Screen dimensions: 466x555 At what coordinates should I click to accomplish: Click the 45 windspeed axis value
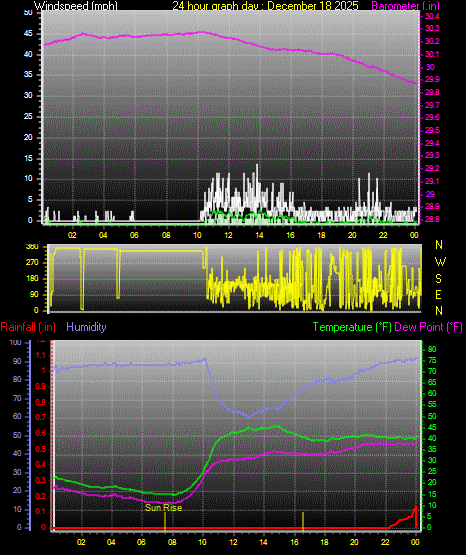pos(28,34)
